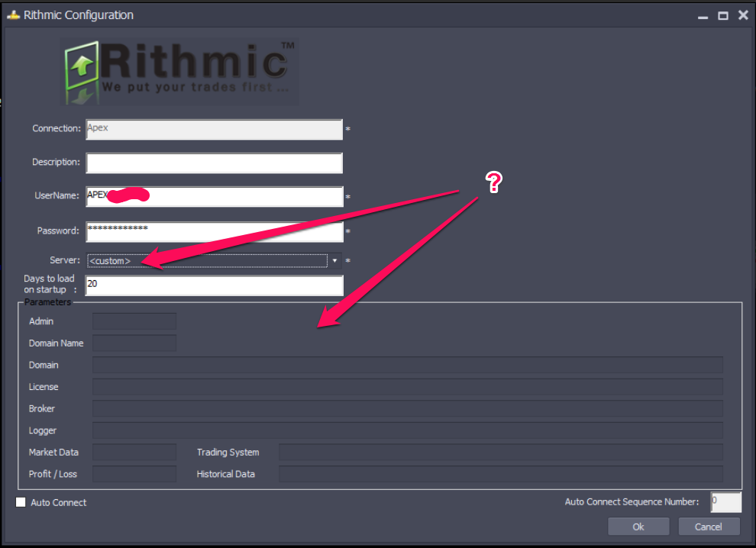Viewport: 756px width, 548px height.
Task: Maximize the Rithmic Configuration window
Action: [722, 15]
